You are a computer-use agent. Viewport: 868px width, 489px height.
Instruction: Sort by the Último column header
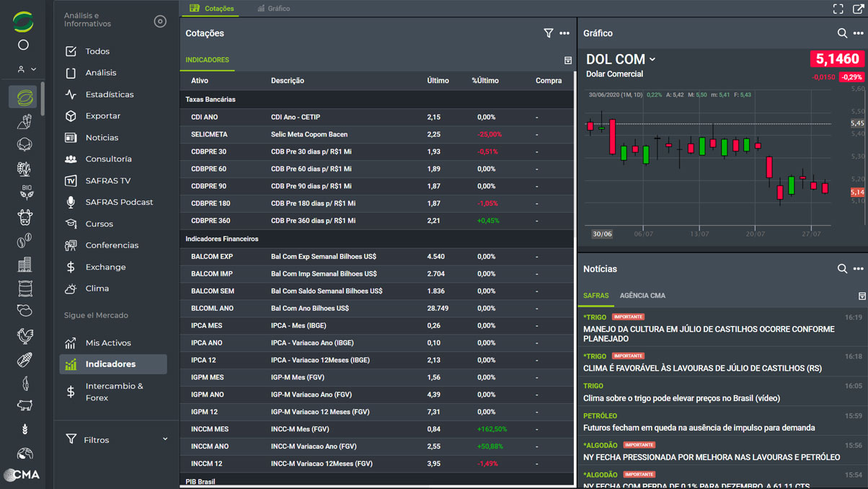(x=438, y=81)
